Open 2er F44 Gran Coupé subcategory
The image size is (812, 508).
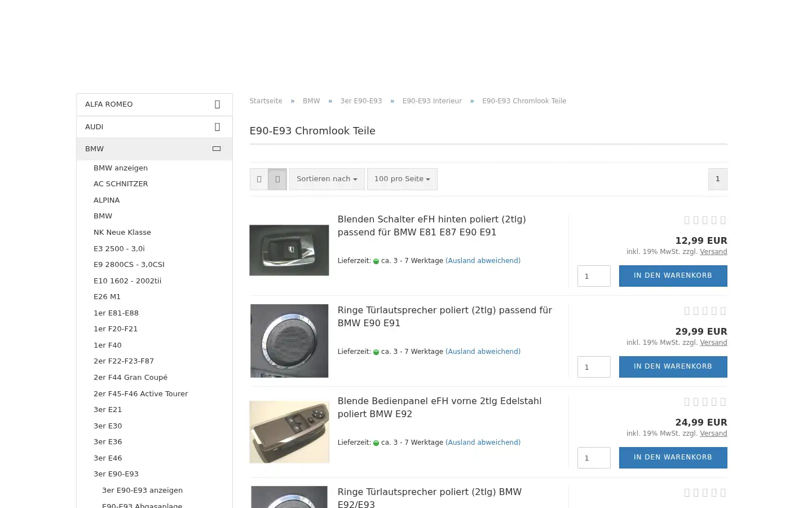[x=130, y=378]
